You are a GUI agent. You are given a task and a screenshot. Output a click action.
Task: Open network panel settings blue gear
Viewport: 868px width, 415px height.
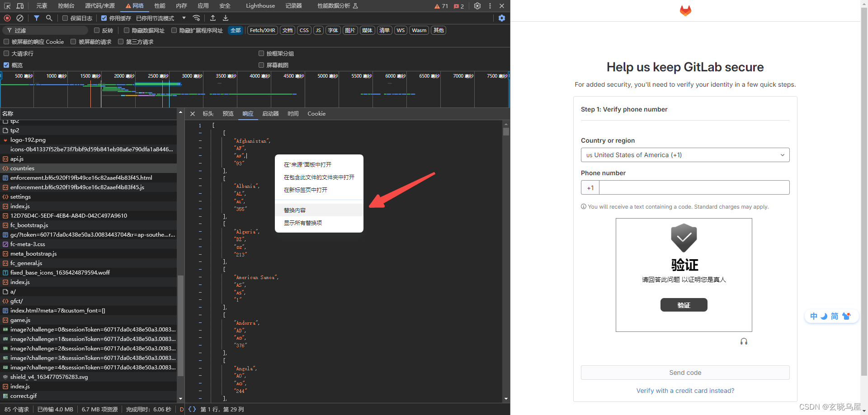[502, 18]
